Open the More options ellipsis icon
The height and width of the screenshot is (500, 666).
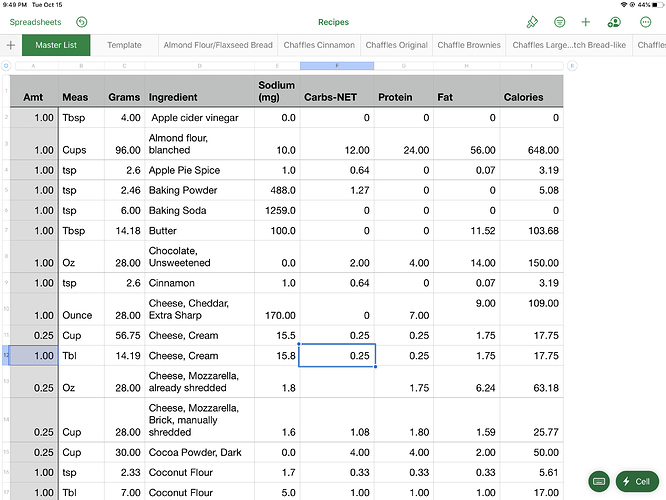645,22
